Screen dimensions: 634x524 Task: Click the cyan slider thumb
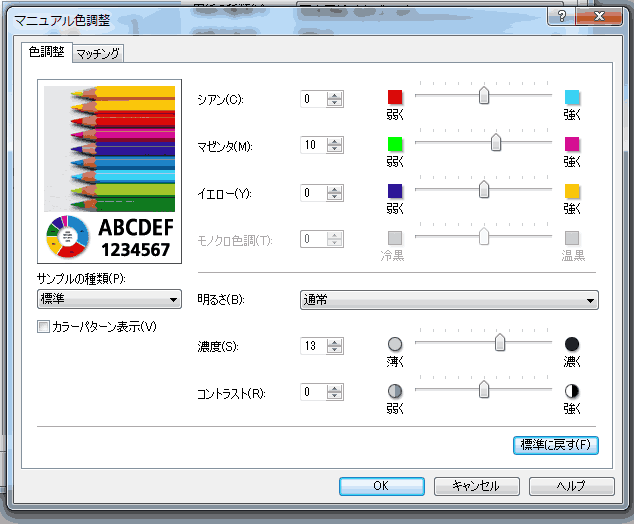pos(484,95)
